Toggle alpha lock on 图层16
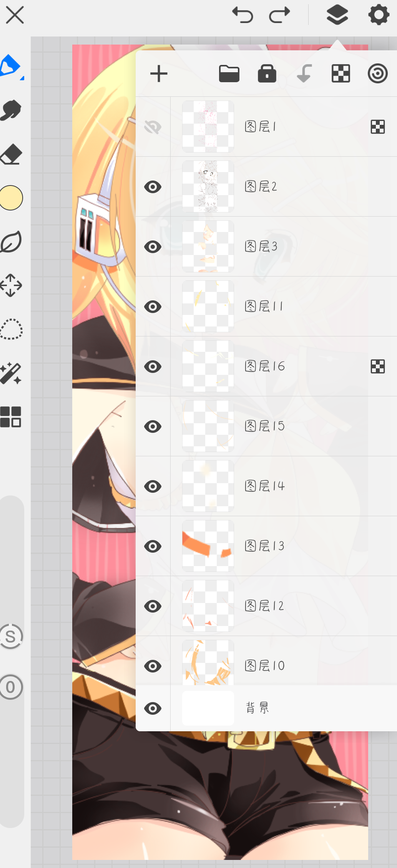This screenshot has width=397, height=868. [377, 366]
